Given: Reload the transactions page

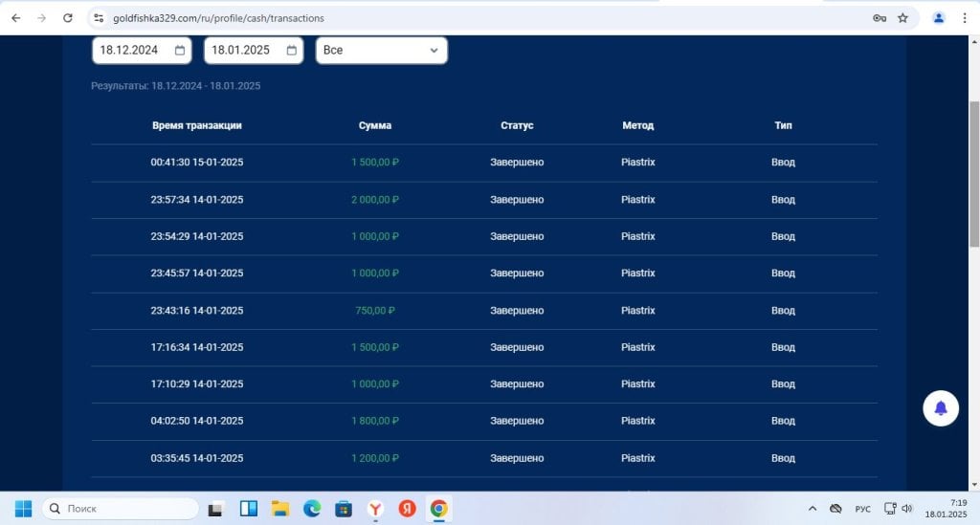Looking at the screenshot, I should coord(68,18).
